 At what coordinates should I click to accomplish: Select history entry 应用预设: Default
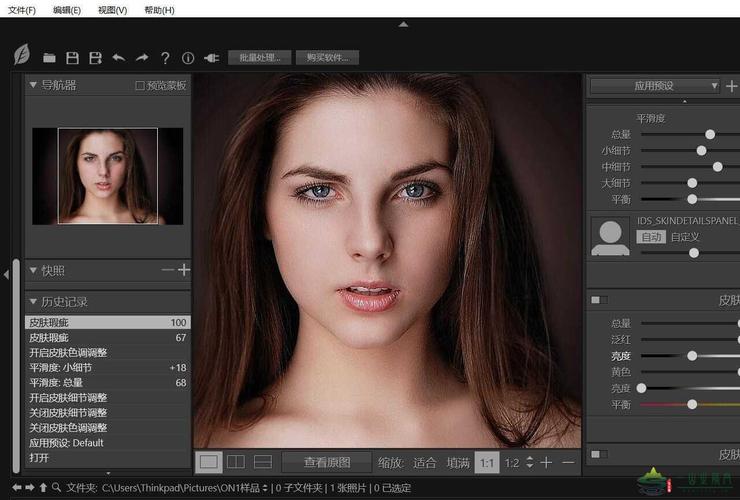point(108,443)
